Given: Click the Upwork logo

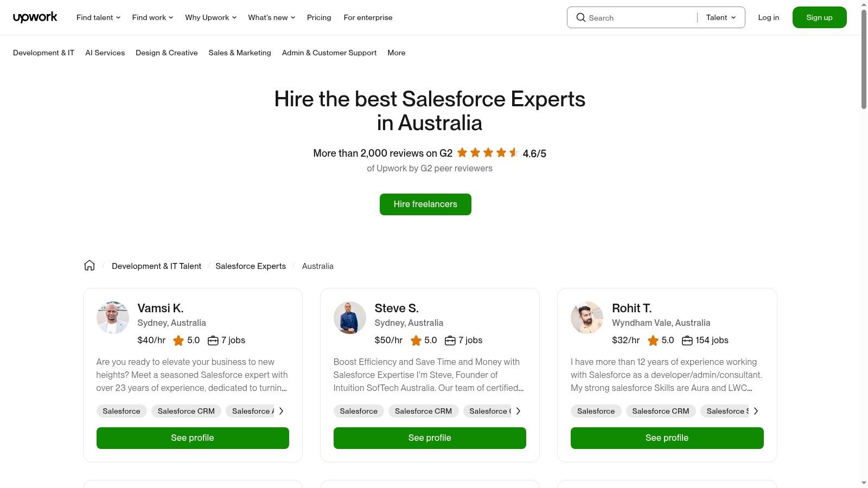Looking at the screenshot, I should [35, 17].
